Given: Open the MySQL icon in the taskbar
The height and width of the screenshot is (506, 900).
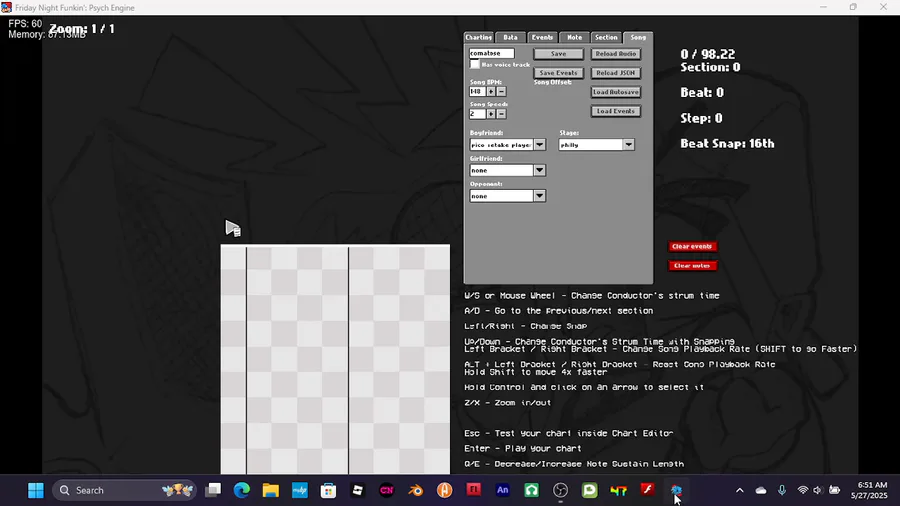Looking at the screenshot, I should point(300,491).
